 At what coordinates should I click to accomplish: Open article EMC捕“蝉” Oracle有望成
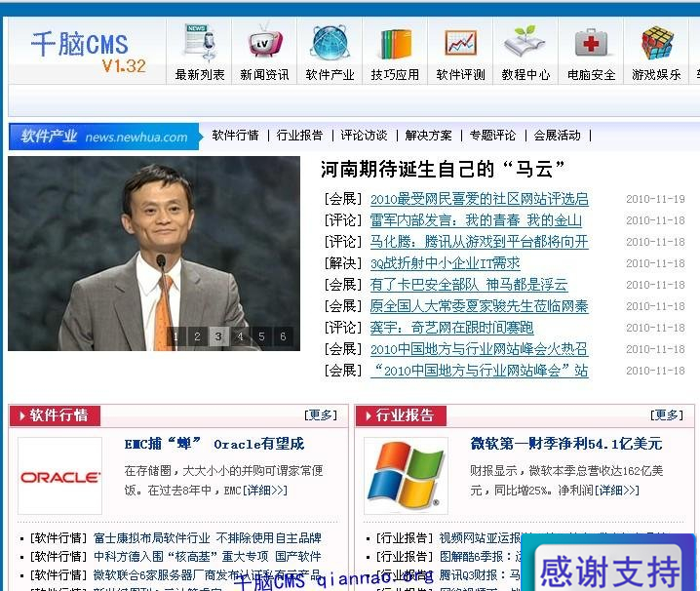click(214, 444)
